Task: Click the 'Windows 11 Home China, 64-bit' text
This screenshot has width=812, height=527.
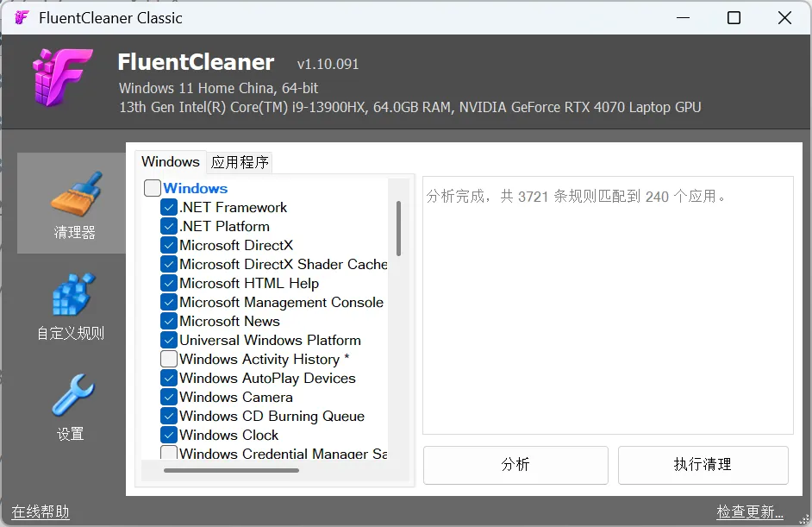Action: pos(218,88)
